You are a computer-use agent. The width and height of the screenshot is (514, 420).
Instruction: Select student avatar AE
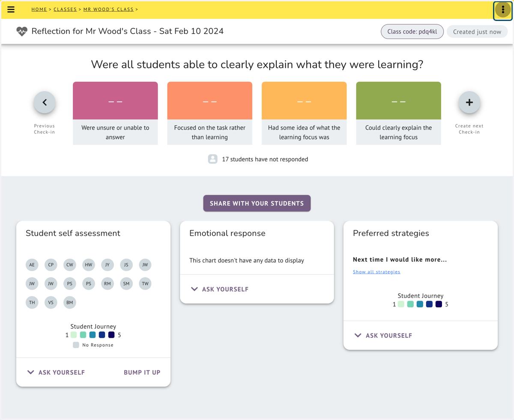(x=32, y=265)
